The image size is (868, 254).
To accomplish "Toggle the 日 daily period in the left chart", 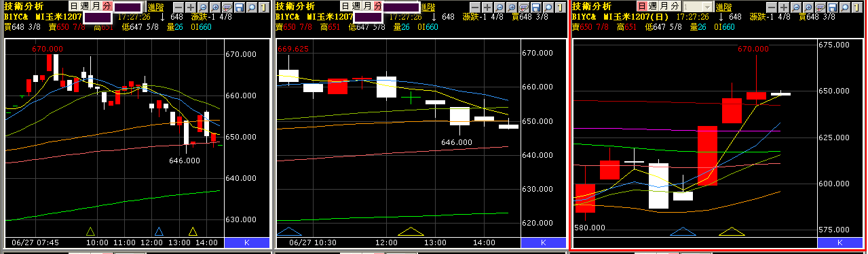I will coord(74,6).
